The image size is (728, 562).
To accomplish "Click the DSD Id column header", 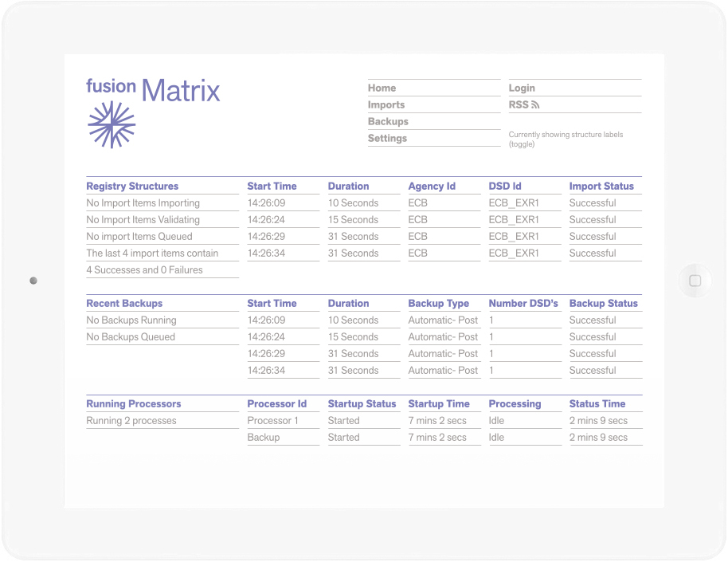I will (x=505, y=187).
